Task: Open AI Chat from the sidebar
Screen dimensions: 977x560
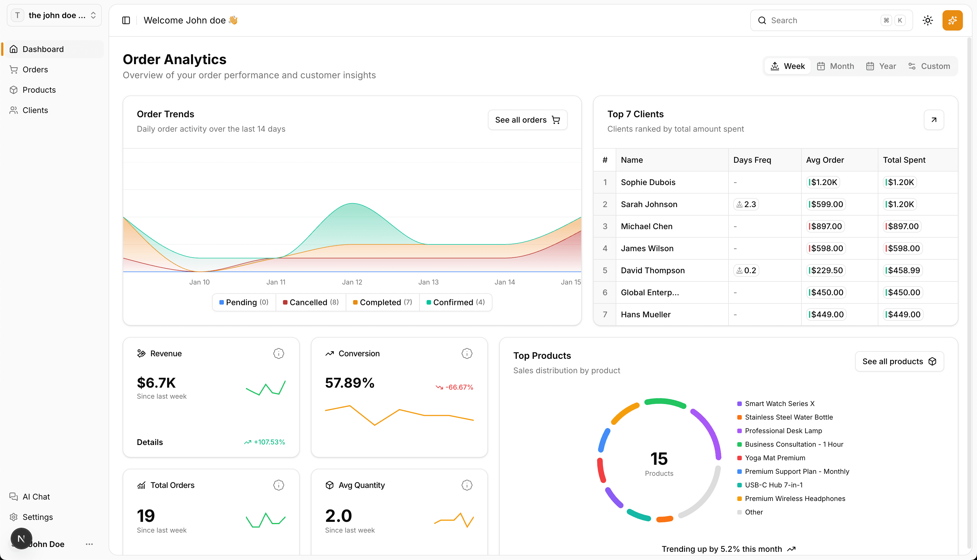Action: [x=35, y=496]
